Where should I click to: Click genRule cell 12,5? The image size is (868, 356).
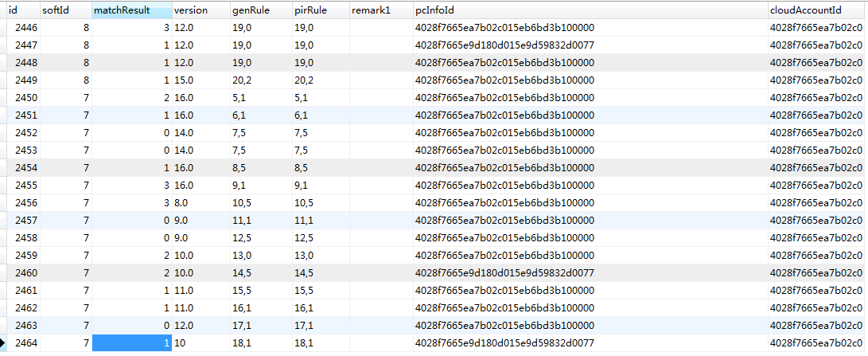(261, 238)
